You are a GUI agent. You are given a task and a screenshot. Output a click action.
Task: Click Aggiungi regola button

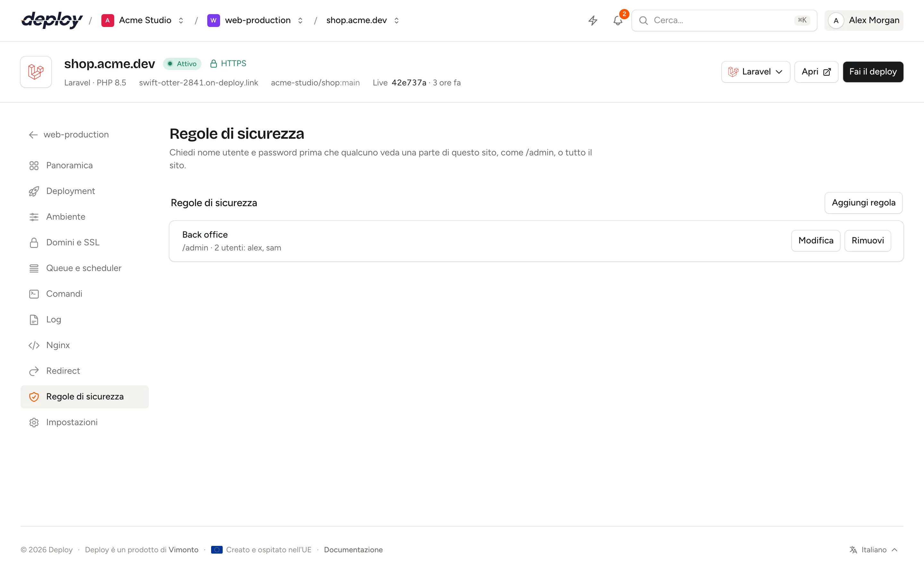pos(863,203)
